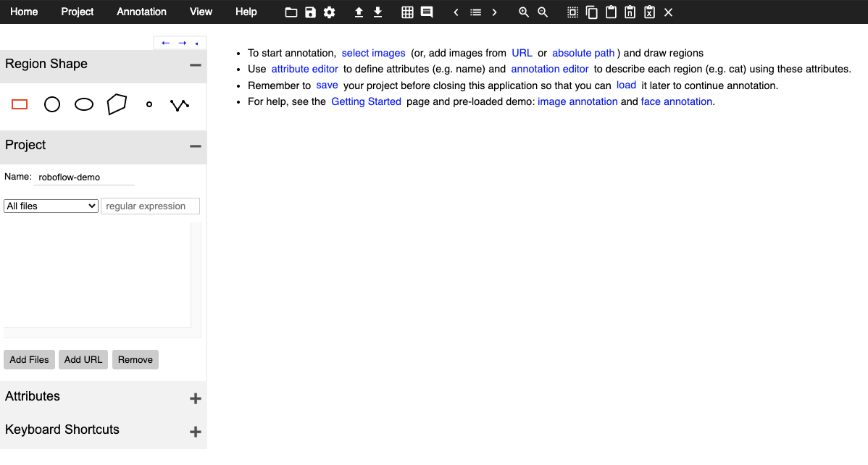Open the image grid view

pyautogui.click(x=408, y=12)
